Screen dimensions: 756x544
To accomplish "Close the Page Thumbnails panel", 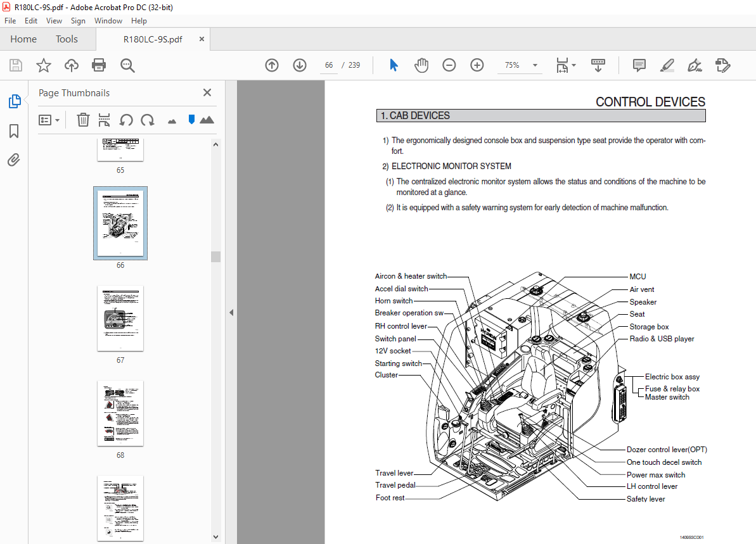I will [207, 92].
